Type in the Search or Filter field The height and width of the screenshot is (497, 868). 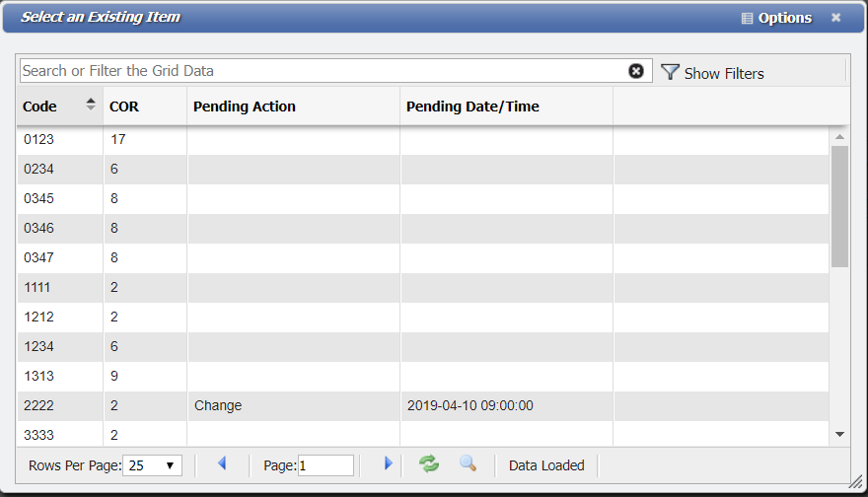pyautogui.click(x=321, y=71)
